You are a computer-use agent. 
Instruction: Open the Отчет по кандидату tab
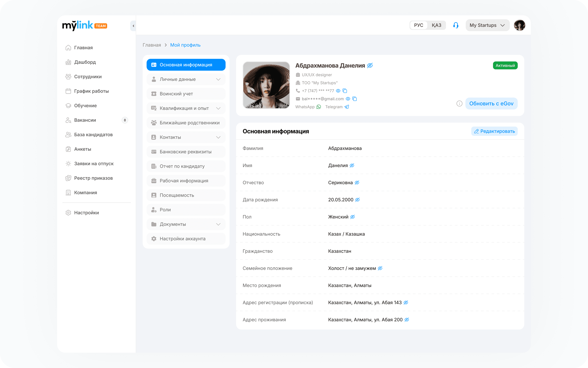[186, 166]
